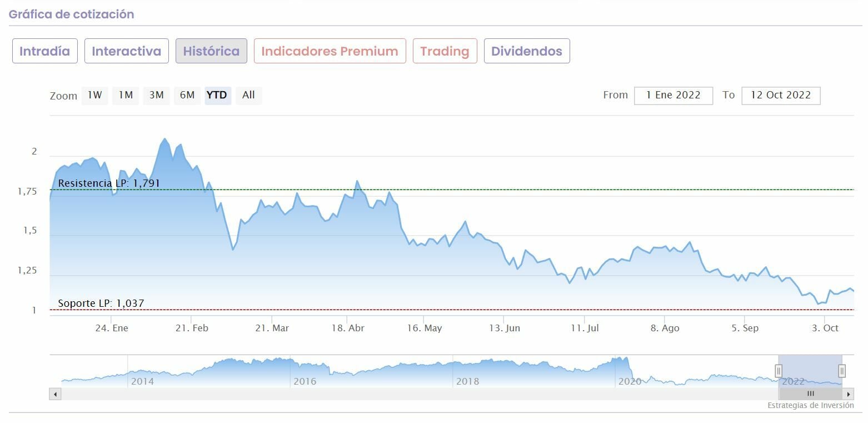Click the To date field
Screen dimensions: 868x423
tap(780, 95)
